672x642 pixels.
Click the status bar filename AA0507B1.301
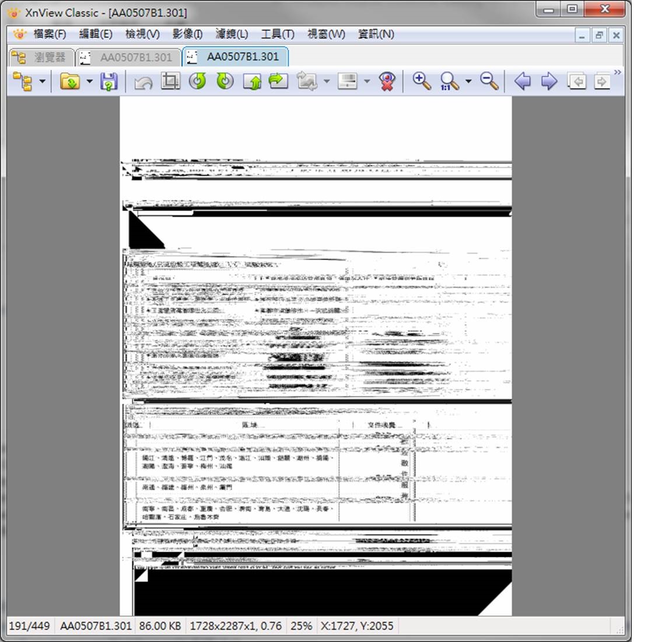coord(96,626)
